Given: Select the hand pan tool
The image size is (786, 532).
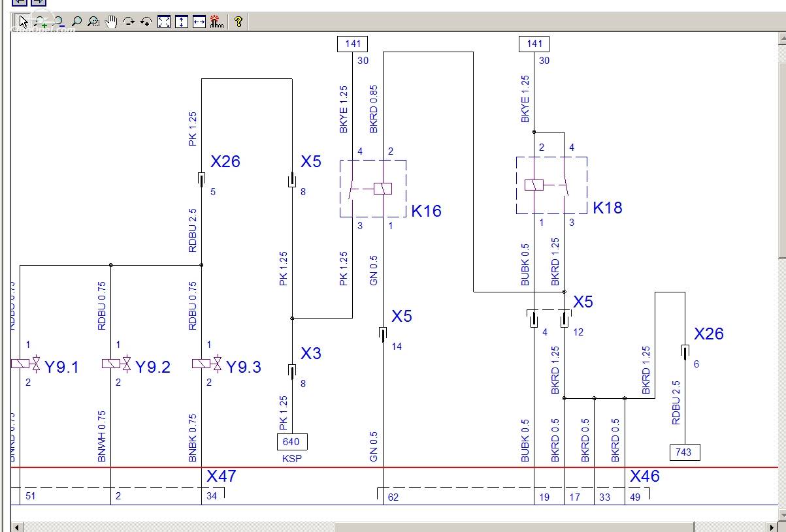Looking at the screenshot, I should click(111, 22).
